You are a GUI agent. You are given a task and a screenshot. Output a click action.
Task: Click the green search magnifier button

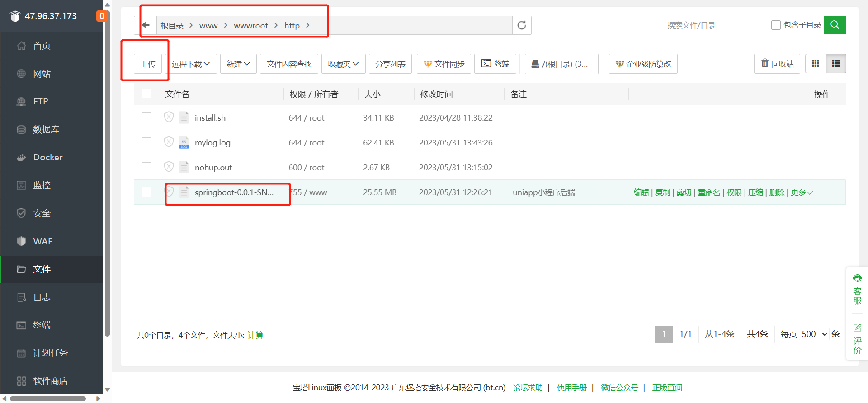click(x=835, y=25)
